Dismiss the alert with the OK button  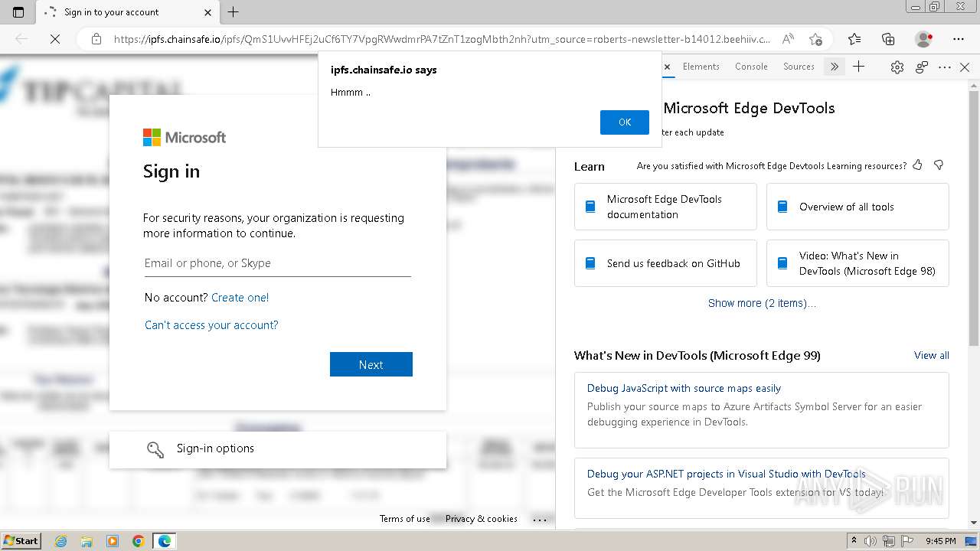625,122
